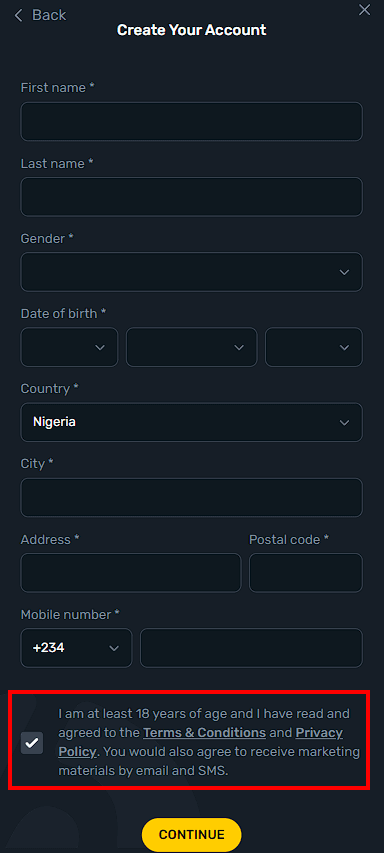384x853 pixels.
Task: Open the Gender dropdown
Action: [x=191, y=271]
